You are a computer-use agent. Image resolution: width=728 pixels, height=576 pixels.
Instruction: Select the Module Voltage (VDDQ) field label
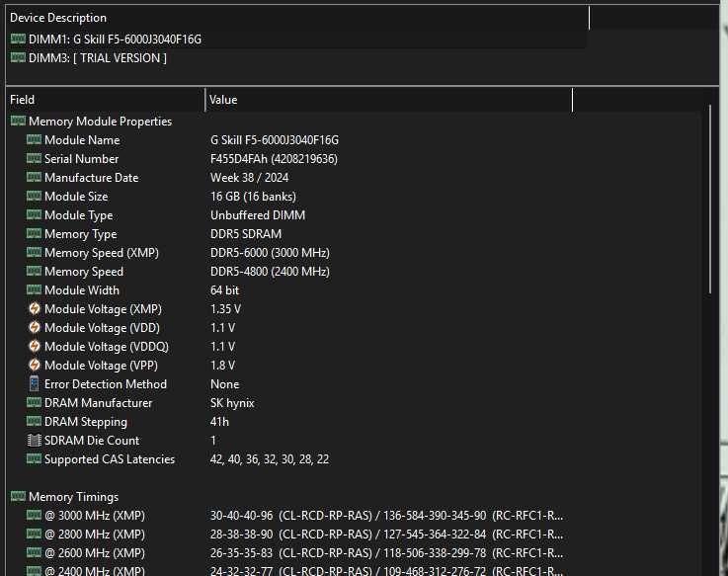pyautogui.click(x=107, y=347)
